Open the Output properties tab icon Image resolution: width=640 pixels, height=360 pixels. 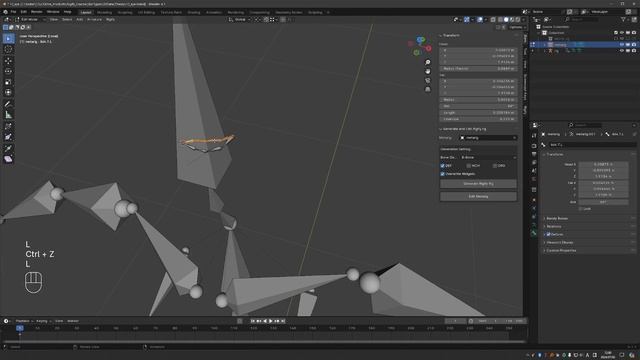[x=534, y=154]
